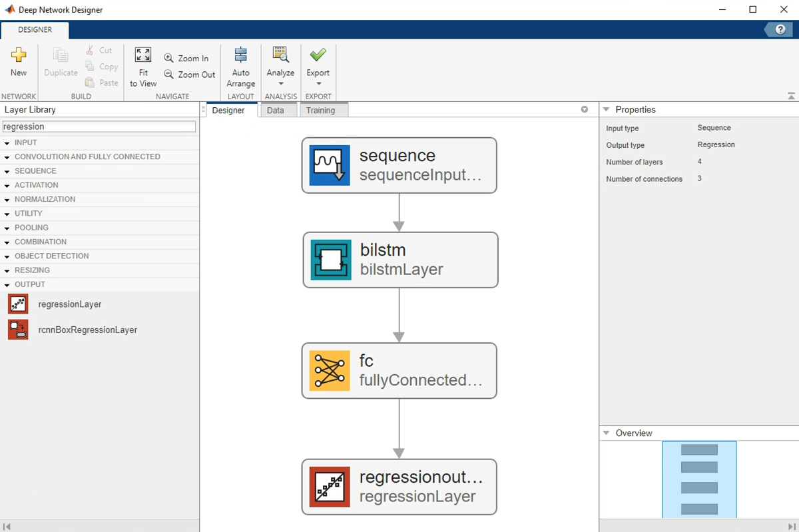Switch to the Data tab
The height and width of the screenshot is (532, 799).
275,111
